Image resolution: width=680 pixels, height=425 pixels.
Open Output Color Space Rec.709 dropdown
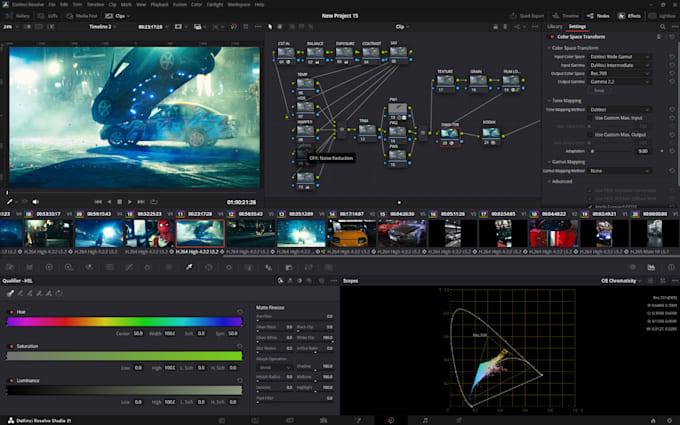(x=620, y=73)
